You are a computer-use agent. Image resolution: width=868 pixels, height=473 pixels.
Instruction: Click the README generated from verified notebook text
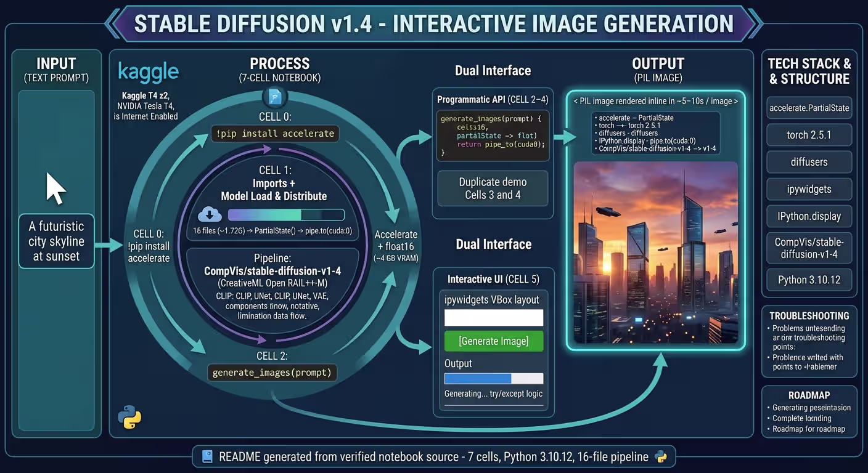[433, 457]
